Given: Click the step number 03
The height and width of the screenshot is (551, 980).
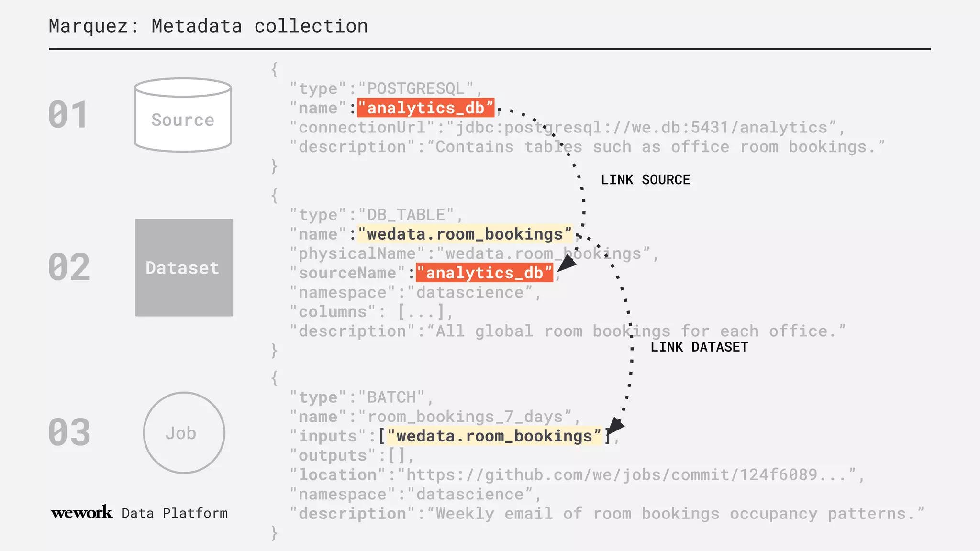Looking at the screenshot, I should point(69,432).
